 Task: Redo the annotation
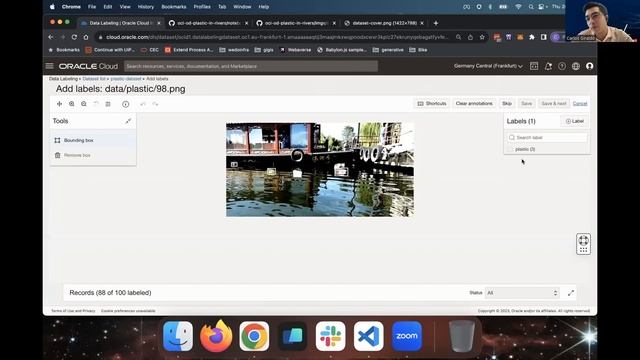[155, 104]
